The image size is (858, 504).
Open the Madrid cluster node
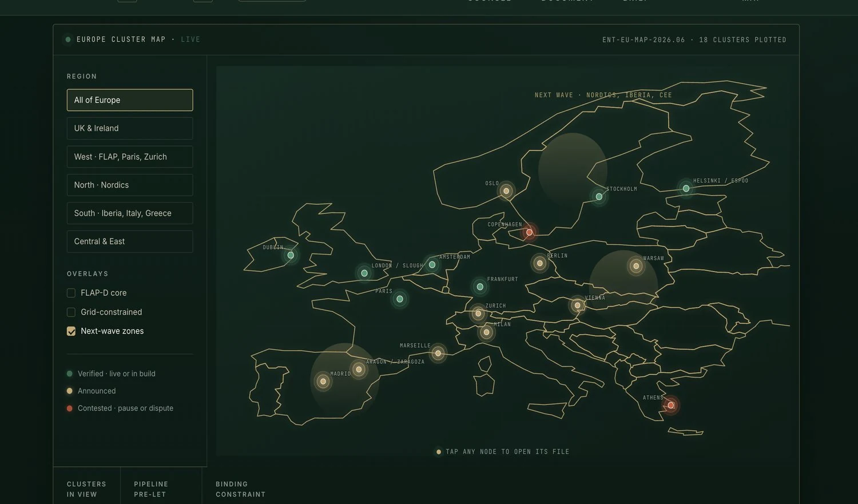click(x=323, y=382)
